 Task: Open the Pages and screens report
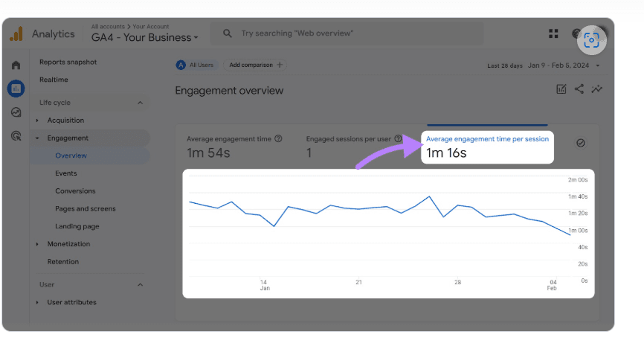[86, 208]
